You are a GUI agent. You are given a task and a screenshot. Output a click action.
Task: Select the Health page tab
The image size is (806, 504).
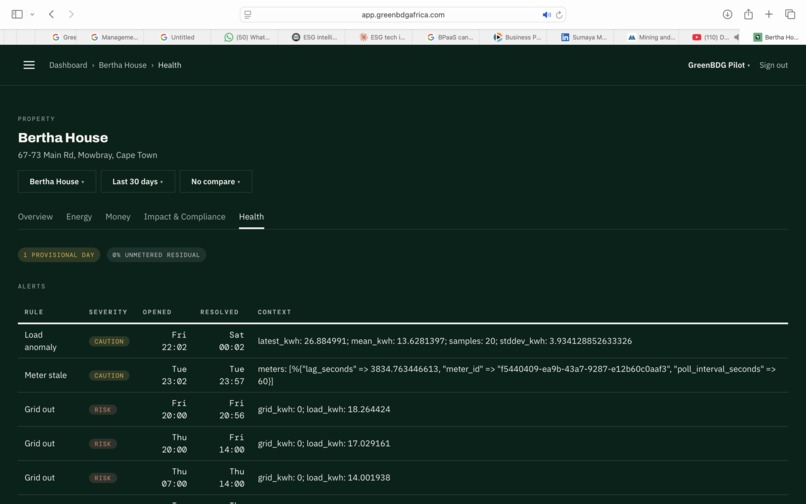click(x=251, y=217)
